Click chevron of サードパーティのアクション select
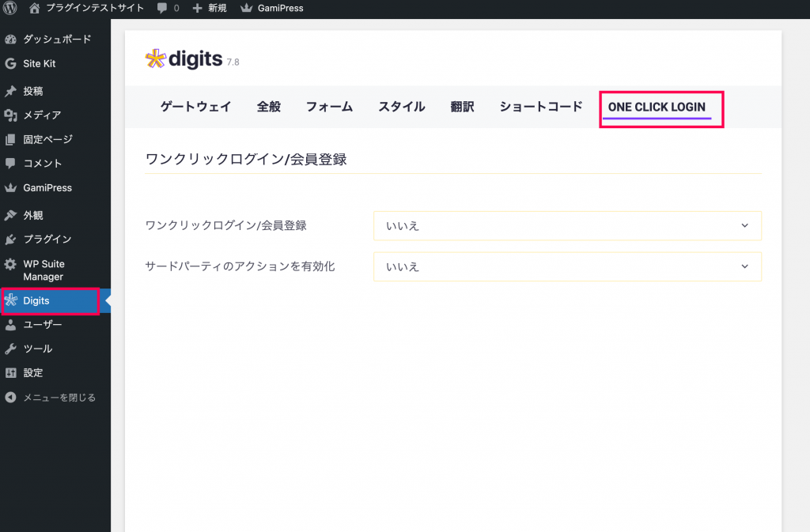This screenshot has height=532, width=810. click(744, 266)
